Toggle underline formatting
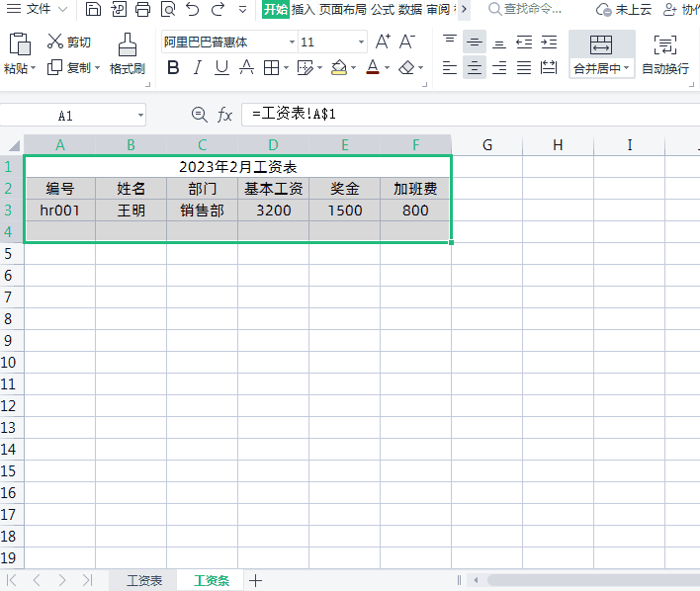Image resolution: width=700 pixels, height=591 pixels. click(221, 67)
